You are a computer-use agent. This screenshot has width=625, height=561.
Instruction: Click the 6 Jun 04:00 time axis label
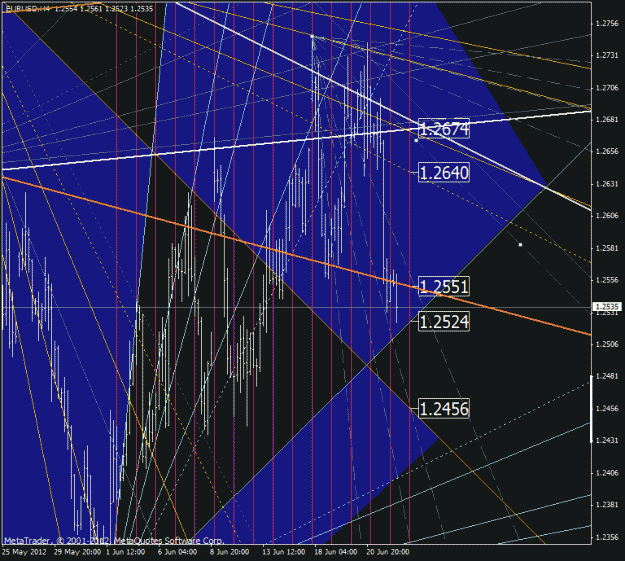coord(177,552)
